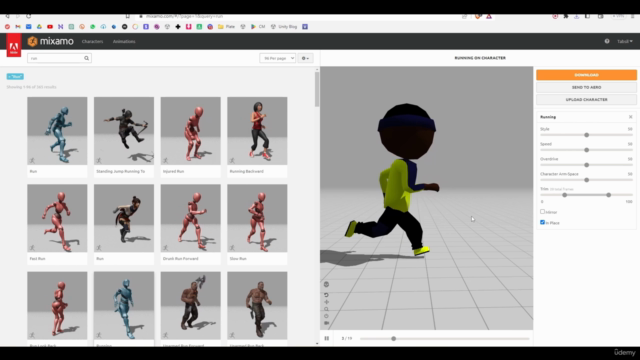Open the YouTube bookmark

(50, 27)
